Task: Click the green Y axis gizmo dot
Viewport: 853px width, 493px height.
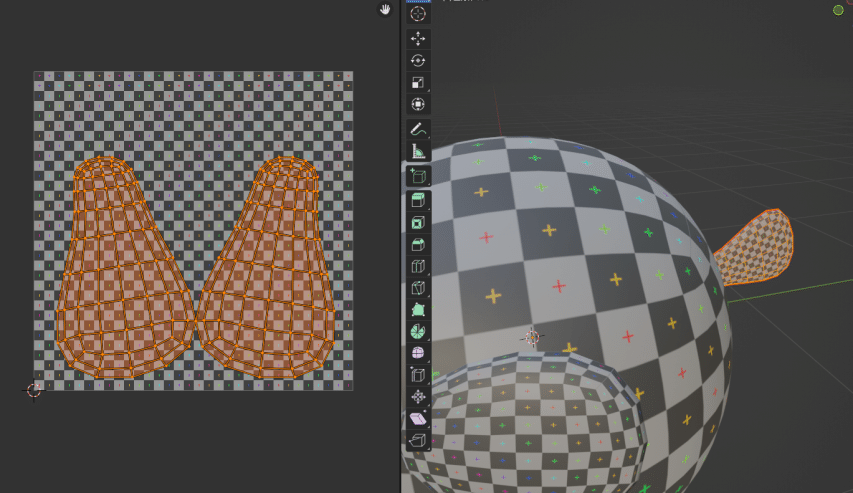Action: 838,10
